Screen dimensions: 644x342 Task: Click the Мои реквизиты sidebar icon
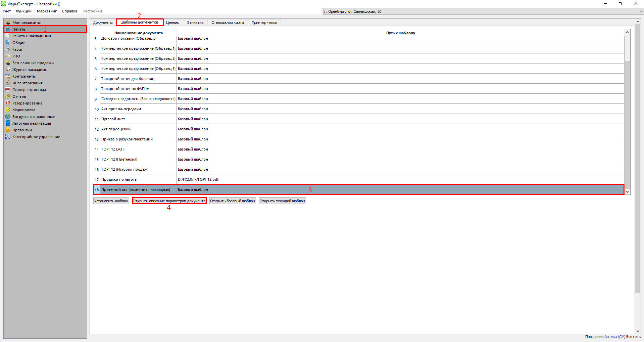[8, 23]
